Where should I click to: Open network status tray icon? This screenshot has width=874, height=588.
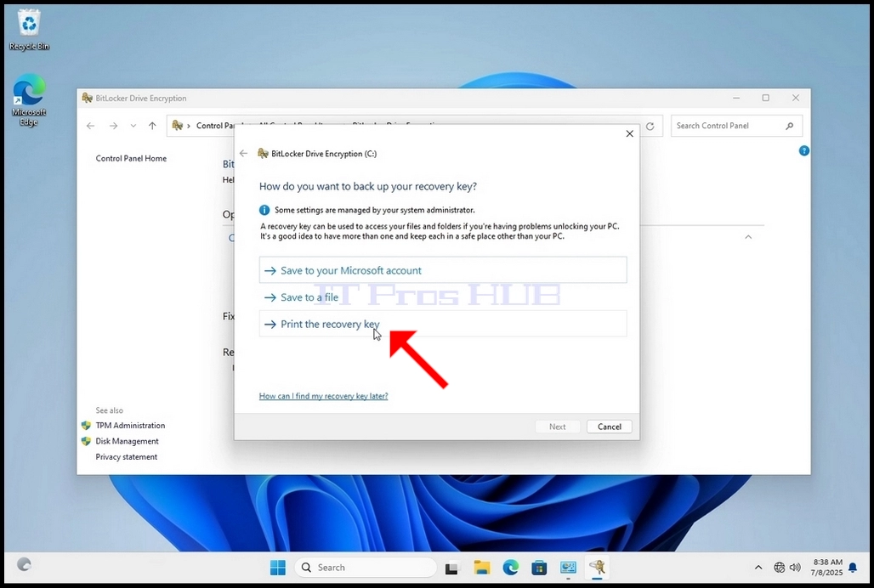coord(780,568)
